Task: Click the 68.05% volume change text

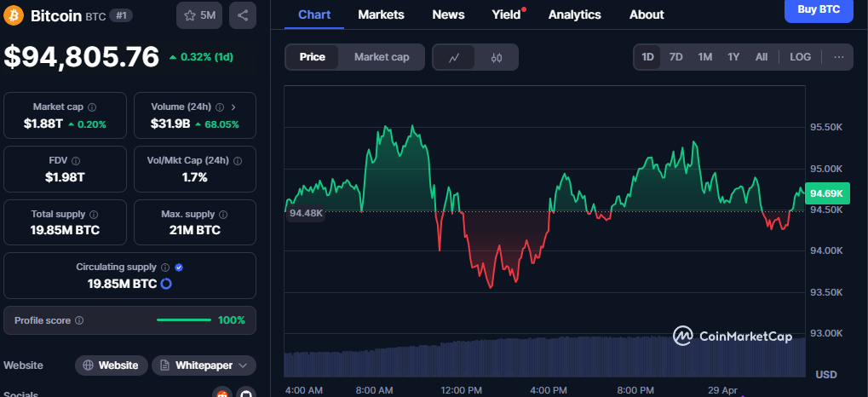Action: [221, 124]
